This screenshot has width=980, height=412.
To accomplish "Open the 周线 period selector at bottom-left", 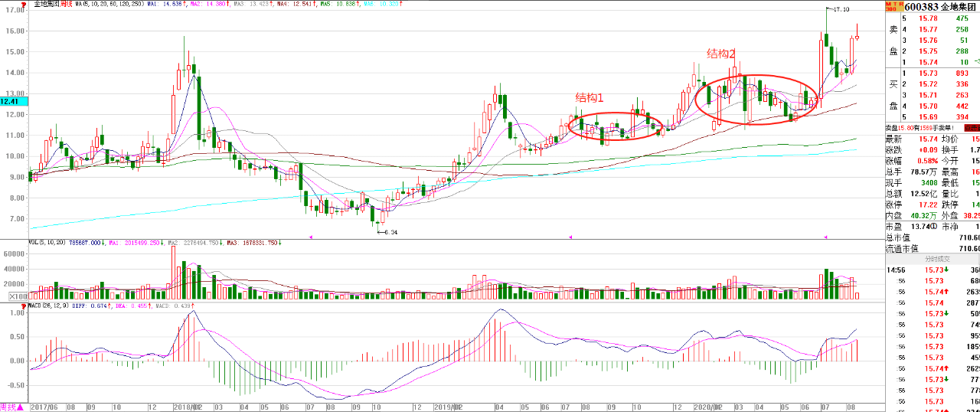I will 10,407.
